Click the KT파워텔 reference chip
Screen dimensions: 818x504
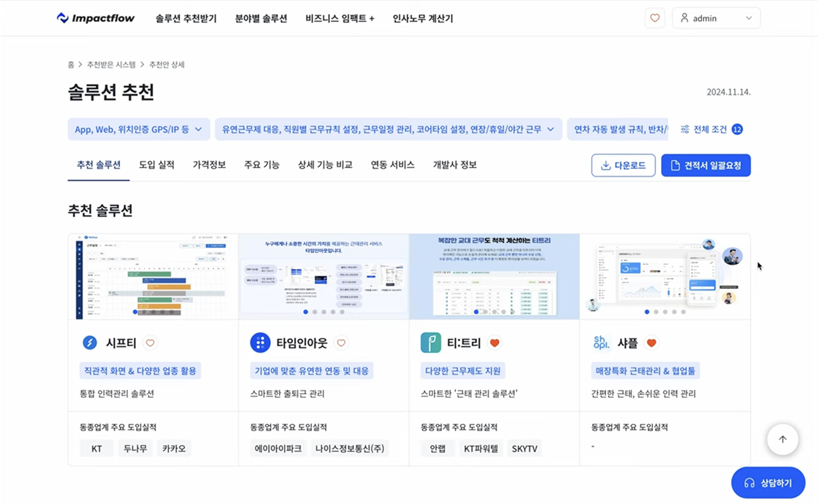pyautogui.click(x=481, y=448)
